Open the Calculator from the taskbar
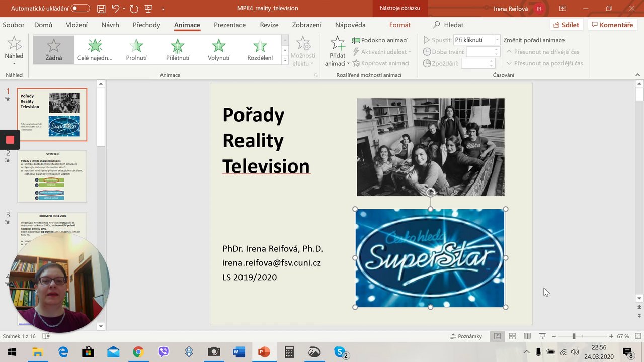The width and height of the screenshot is (644, 362). (289, 352)
